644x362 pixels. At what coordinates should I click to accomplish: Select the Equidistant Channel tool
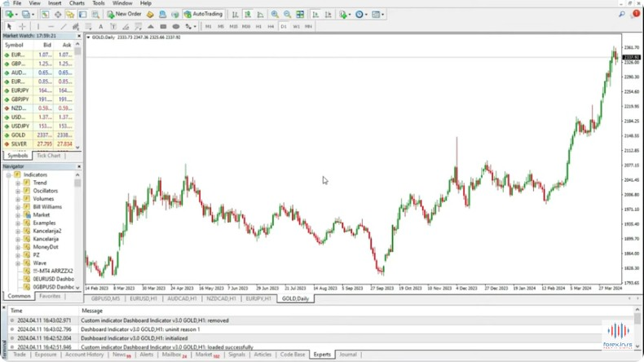(x=76, y=26)
